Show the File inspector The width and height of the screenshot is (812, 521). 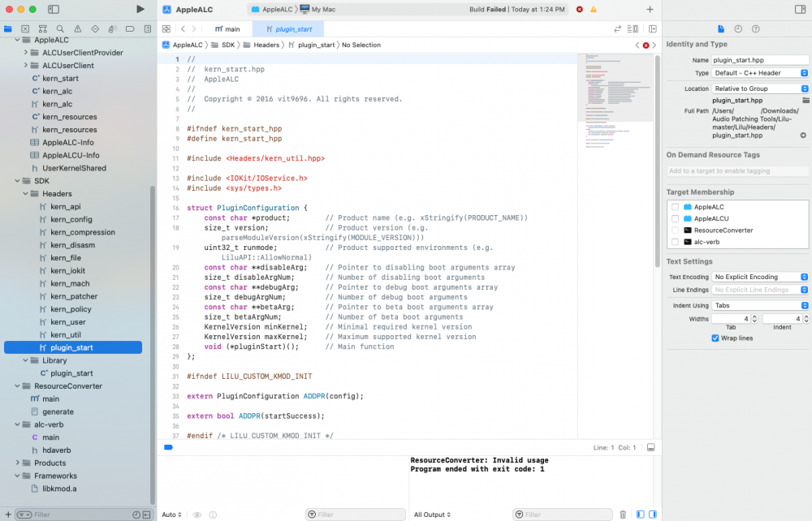click(721, 29)
